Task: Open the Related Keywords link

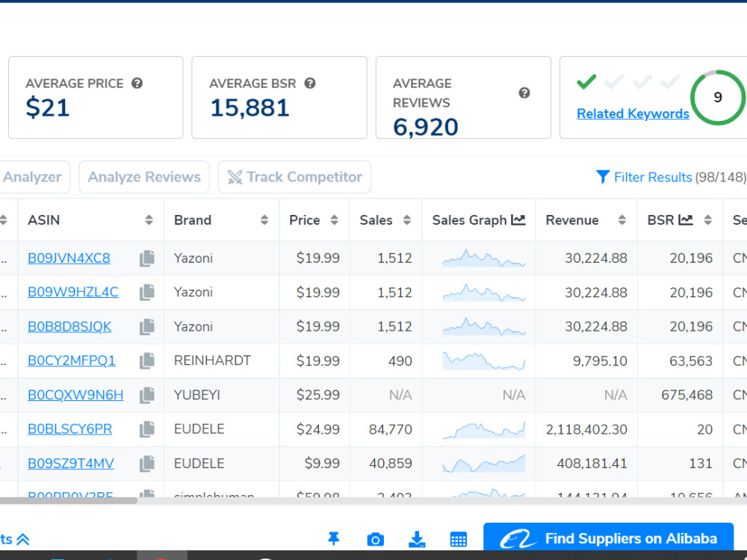Action: click(633, 113)
